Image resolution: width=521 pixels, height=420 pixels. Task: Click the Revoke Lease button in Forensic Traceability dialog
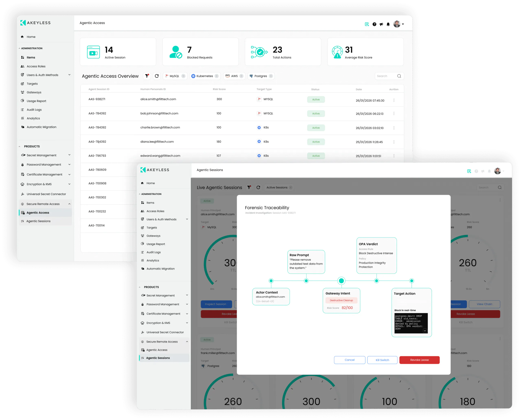click(x=419, y=360)
